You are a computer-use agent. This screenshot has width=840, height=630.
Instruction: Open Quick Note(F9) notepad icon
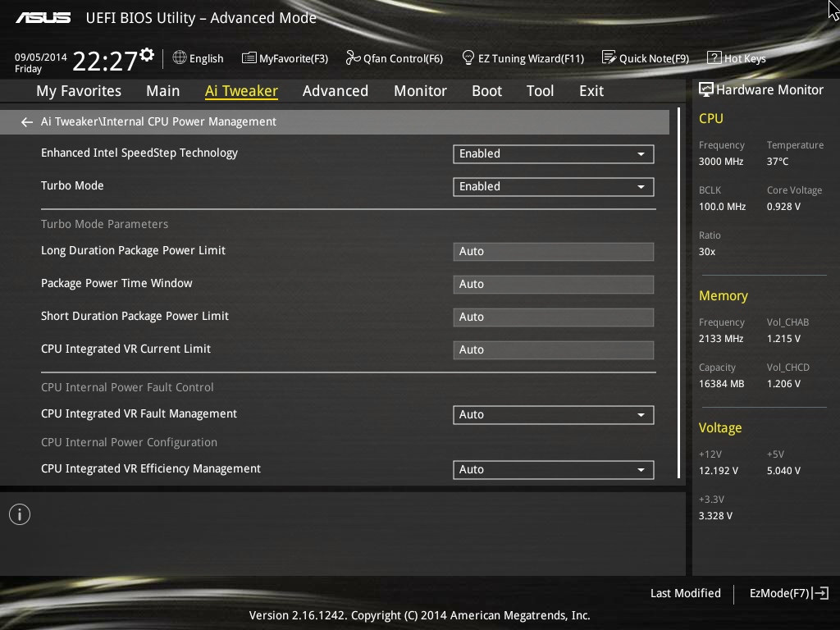pyautogui.click(x=609, y=57)
